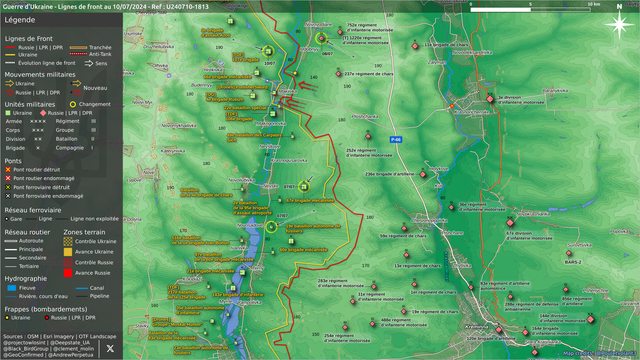Select the BARS-2 unit marker
The height and width of the screenshot is (360, 640).
pos(569,253)
